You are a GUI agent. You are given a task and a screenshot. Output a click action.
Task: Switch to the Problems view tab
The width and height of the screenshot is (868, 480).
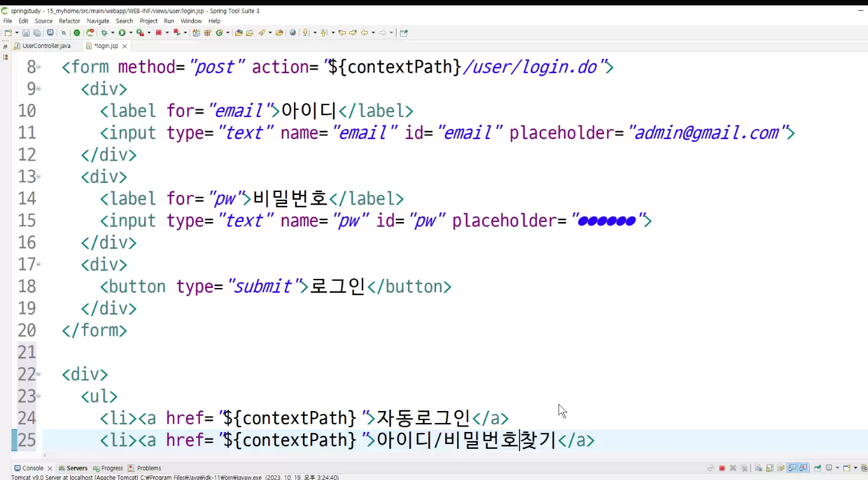pyautogui.click(x=145, y=468)
